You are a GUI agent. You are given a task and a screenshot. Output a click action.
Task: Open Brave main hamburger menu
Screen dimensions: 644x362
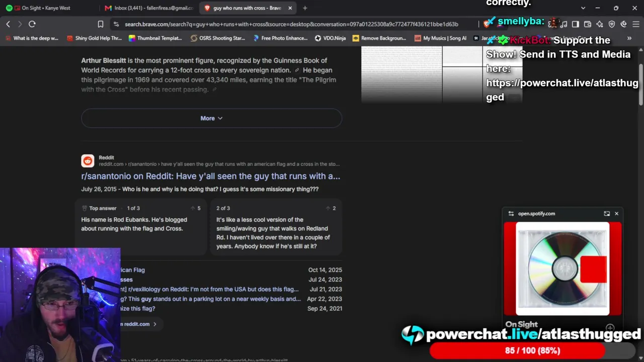(x=635, y=24)
